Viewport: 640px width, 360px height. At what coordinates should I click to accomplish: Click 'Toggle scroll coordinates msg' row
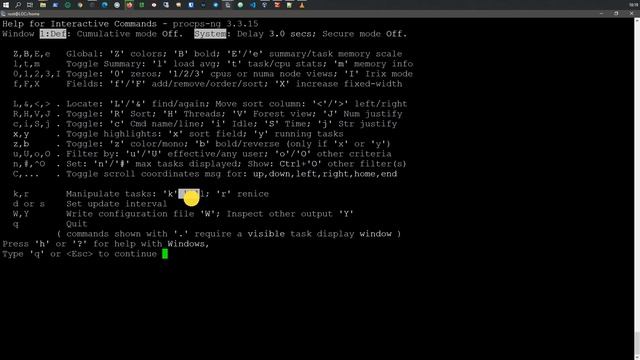coord(205,174)
